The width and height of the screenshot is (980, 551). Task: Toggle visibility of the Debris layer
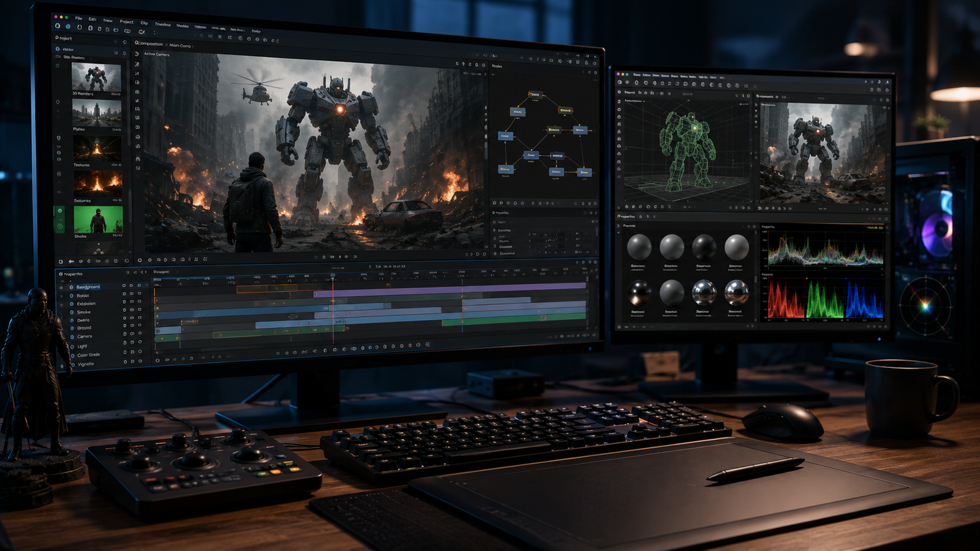click(x=72, y=320)
